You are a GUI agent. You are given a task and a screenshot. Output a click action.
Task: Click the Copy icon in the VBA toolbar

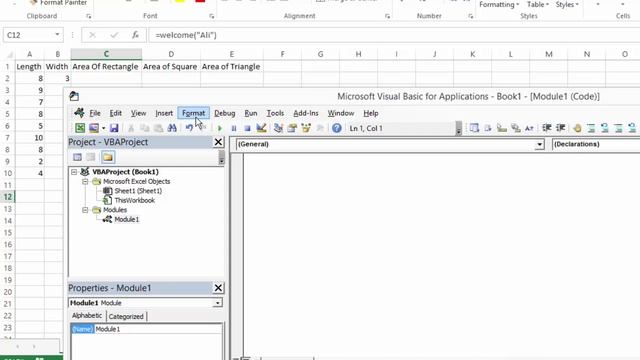(144, 128)
